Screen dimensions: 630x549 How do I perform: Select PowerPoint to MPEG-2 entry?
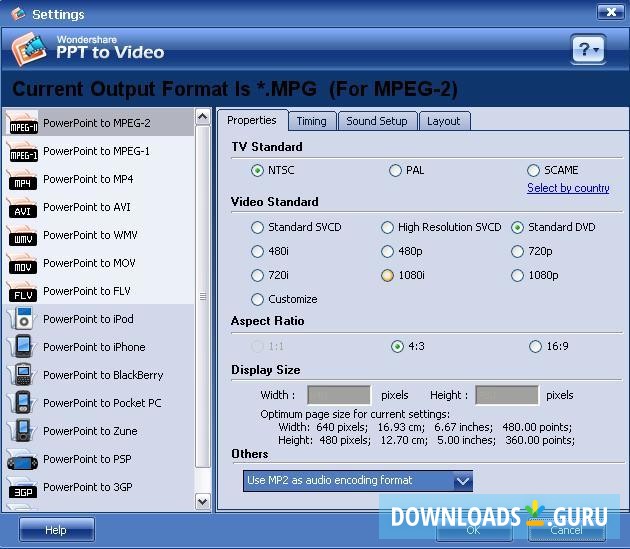pos(98,123)
